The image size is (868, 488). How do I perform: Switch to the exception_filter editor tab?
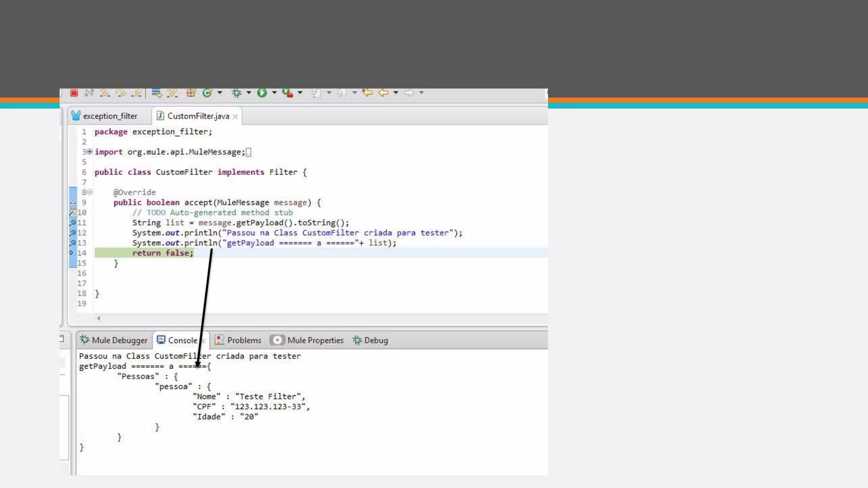pyautogui.click(x=110, y=116)
